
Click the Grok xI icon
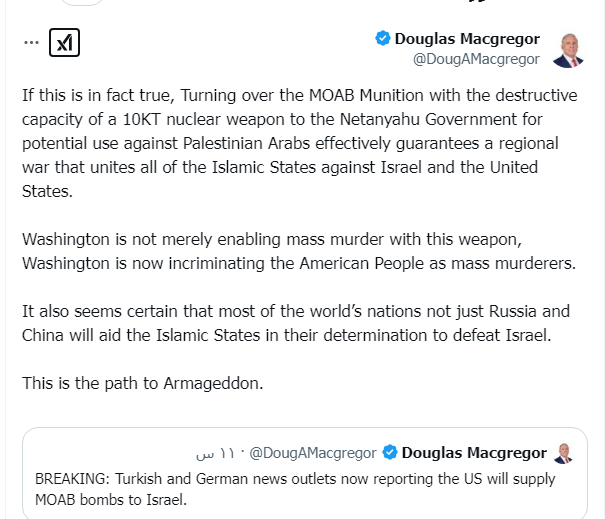(x=64, y=43)
